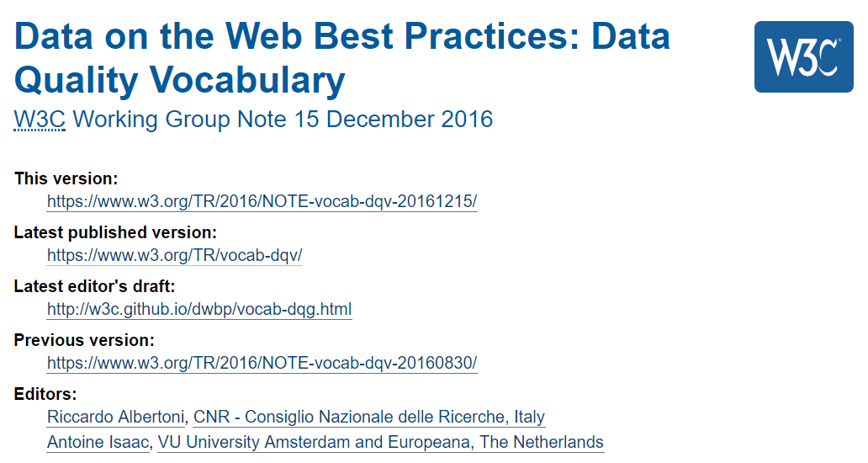
Task: Click the W3C logo icon
Action: click(803, 56)
